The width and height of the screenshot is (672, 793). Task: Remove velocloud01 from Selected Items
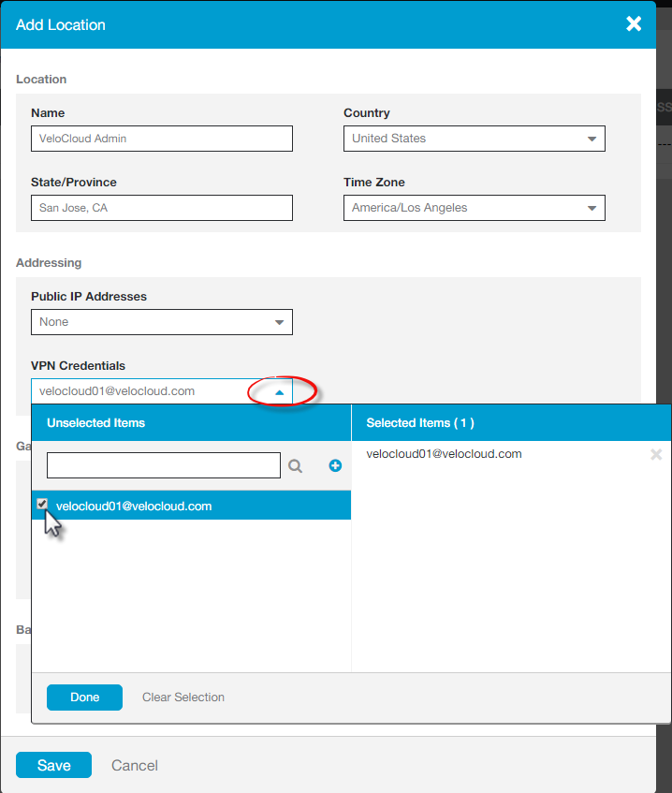click(656, 455)
